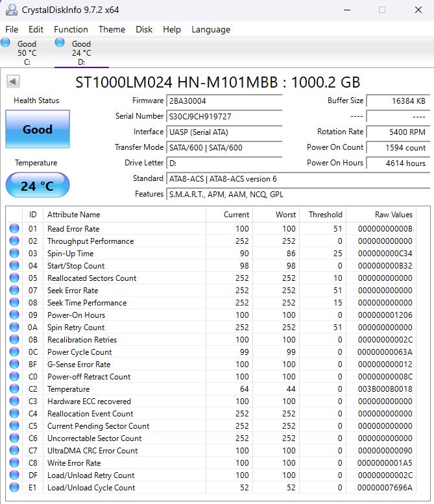Click the status icon for Uncorrectable Sector Count
434x504 pixels.
tap(14, 438)
